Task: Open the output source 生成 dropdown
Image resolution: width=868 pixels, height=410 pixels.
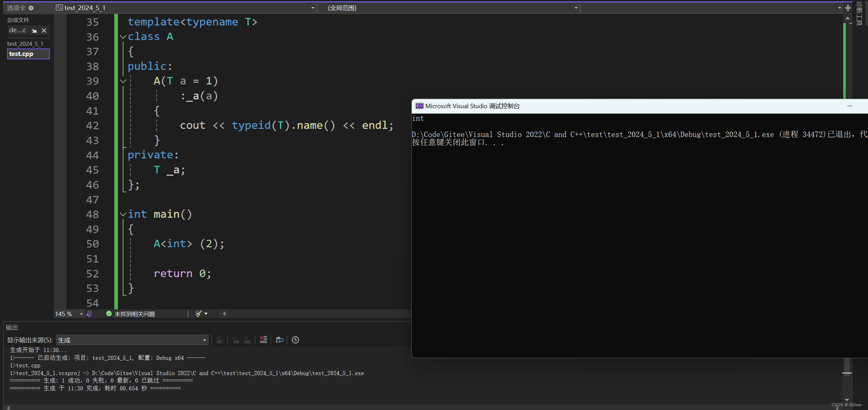Action: click(205, 340)
